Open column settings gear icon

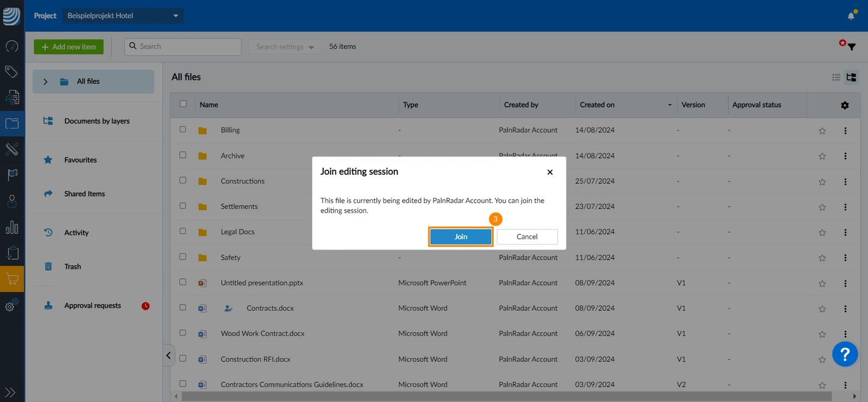pyautogui.click(x=845, y=105)
